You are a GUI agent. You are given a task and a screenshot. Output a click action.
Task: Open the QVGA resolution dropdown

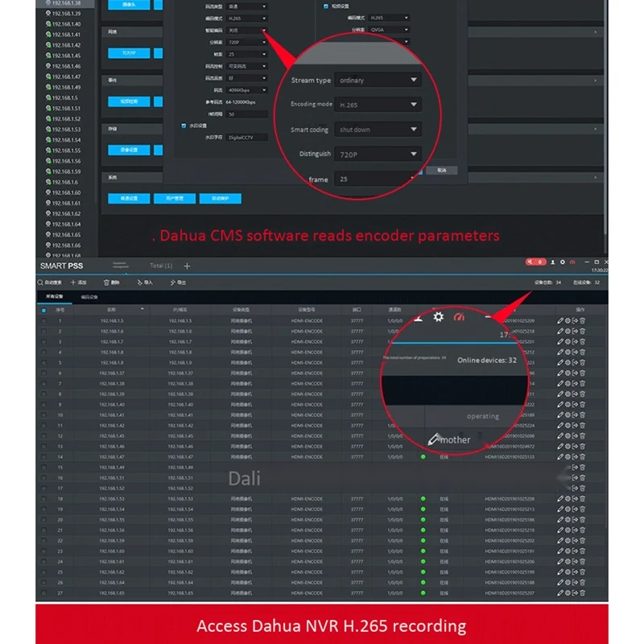[x=389, y=30]
